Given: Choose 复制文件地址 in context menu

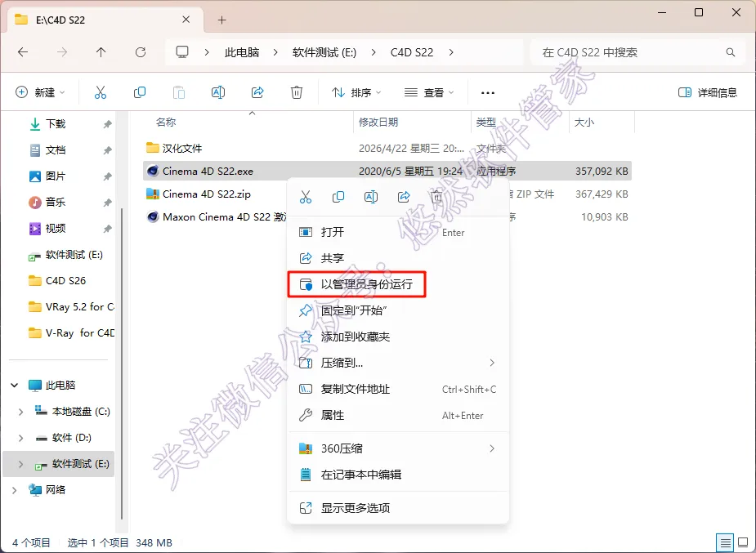Looking at the screenshot, I should [398, 389].
